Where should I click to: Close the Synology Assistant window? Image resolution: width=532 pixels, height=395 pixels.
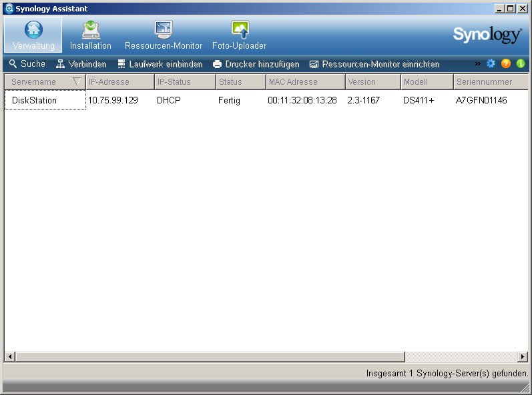click(x=523, y=9)
